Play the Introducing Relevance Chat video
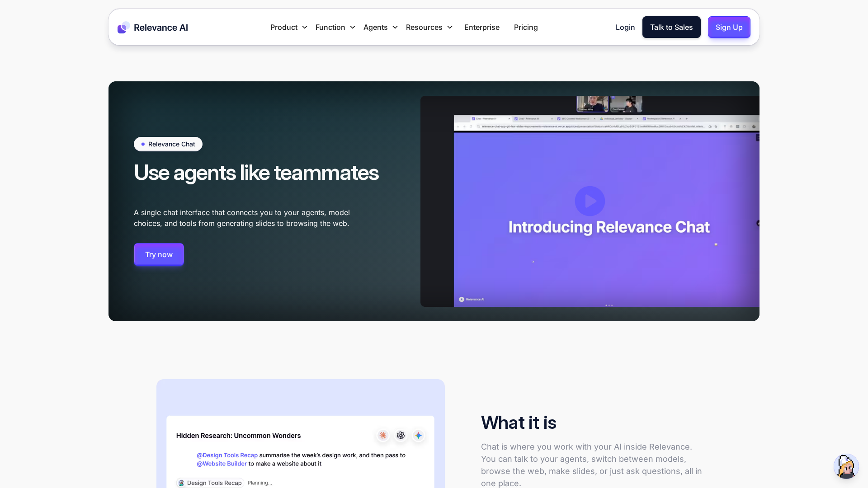This screenshot has height=488, width=868. point(590,201)
